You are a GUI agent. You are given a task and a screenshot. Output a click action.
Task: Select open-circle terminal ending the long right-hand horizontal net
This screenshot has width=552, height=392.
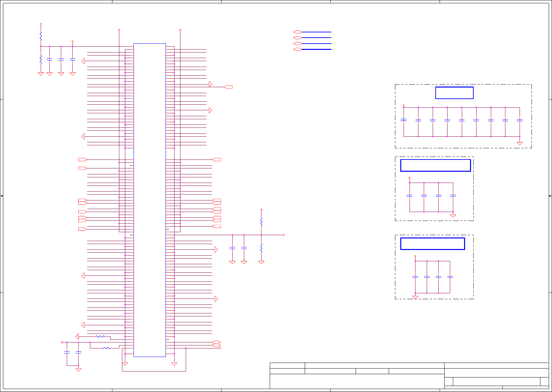(284, 235)
